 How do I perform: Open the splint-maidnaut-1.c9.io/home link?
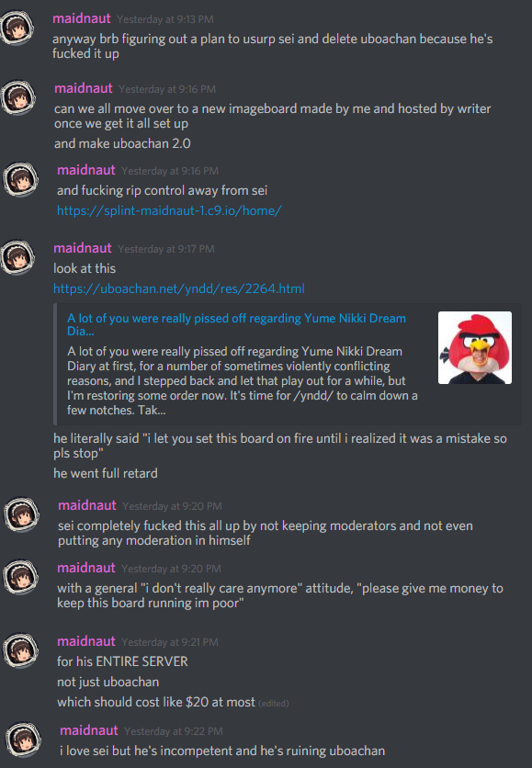pyautogui.click(x=169, y=210)
